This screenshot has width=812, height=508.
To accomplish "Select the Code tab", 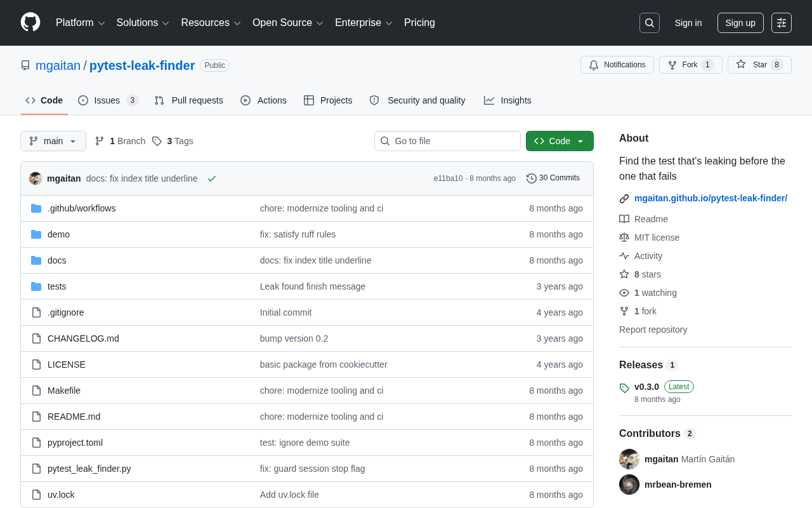I will click(44, 100).
